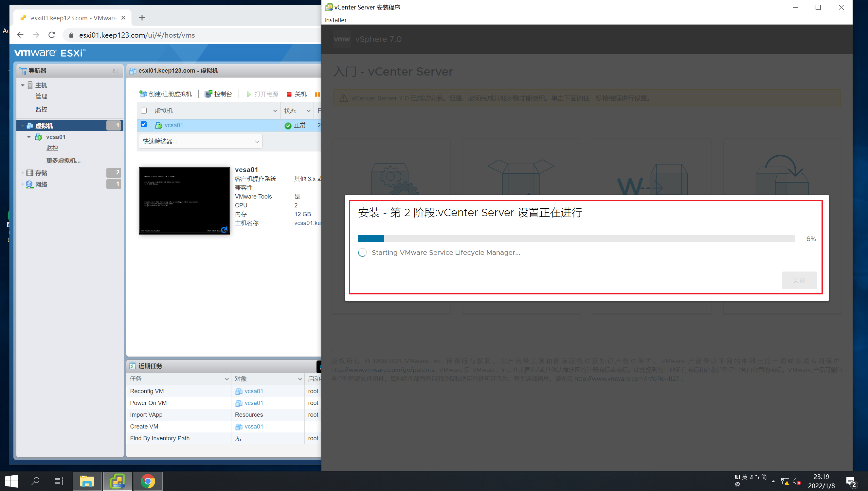Open the 快速筛选器 quick filter dropdown

pyautogui.click(x=200, y=141)
